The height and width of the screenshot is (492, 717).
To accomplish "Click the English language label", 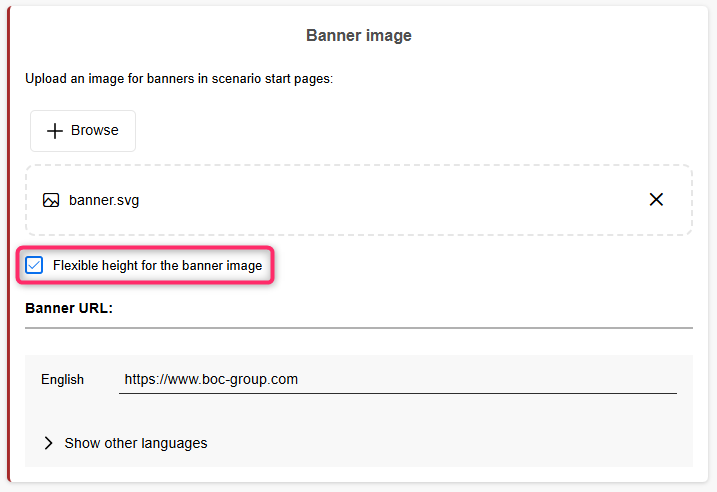I will pos(62,380).
